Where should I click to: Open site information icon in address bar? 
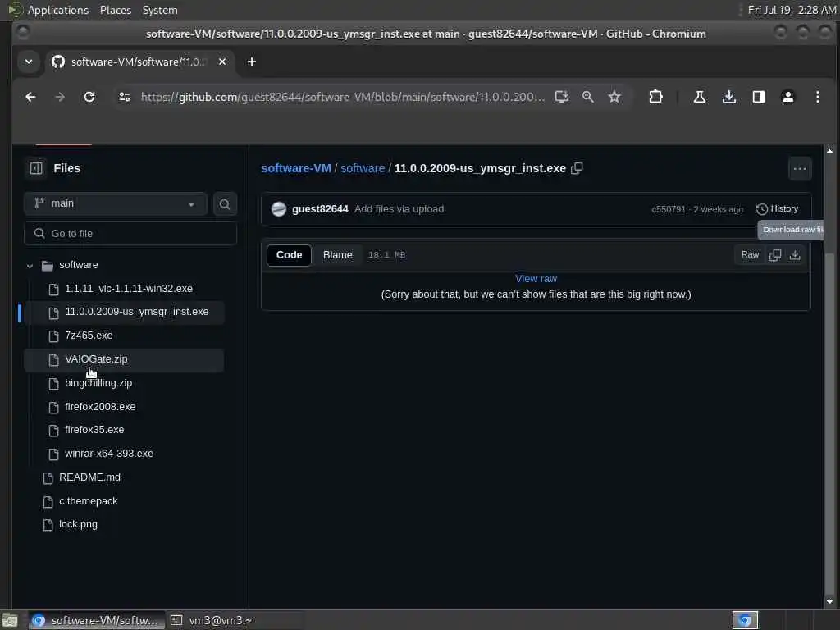click(x=125, y=97)
